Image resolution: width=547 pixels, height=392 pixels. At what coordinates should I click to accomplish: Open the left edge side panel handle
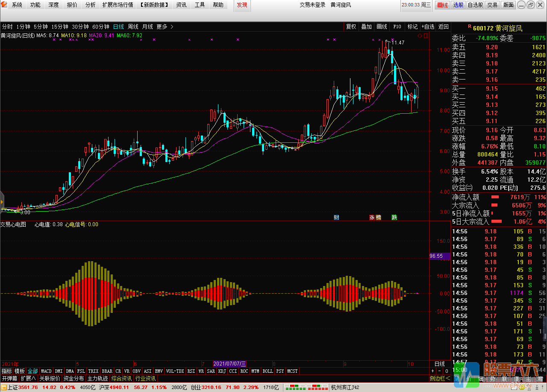click(x=2, y=201)
